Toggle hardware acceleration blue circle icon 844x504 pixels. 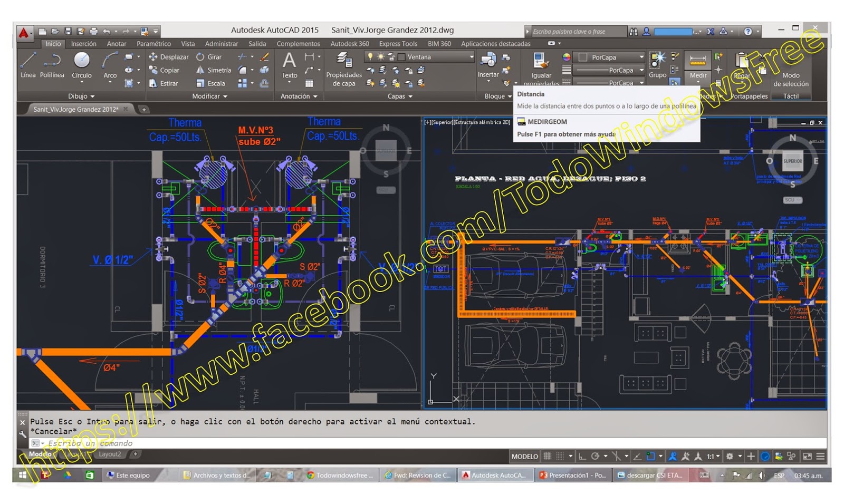point(765,457)
